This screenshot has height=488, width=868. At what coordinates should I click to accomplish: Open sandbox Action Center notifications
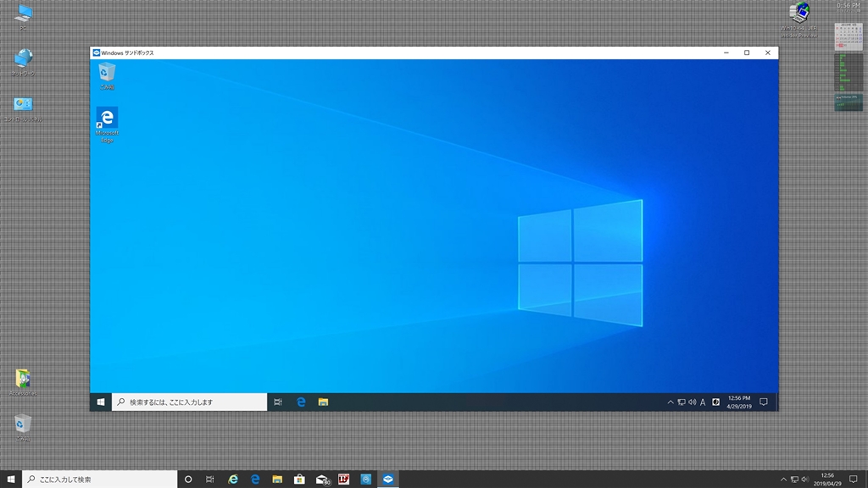coord(764,402)
